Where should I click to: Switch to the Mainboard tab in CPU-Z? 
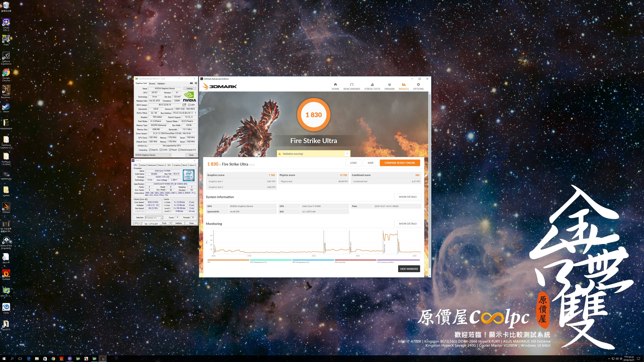[x=152, y=165]
